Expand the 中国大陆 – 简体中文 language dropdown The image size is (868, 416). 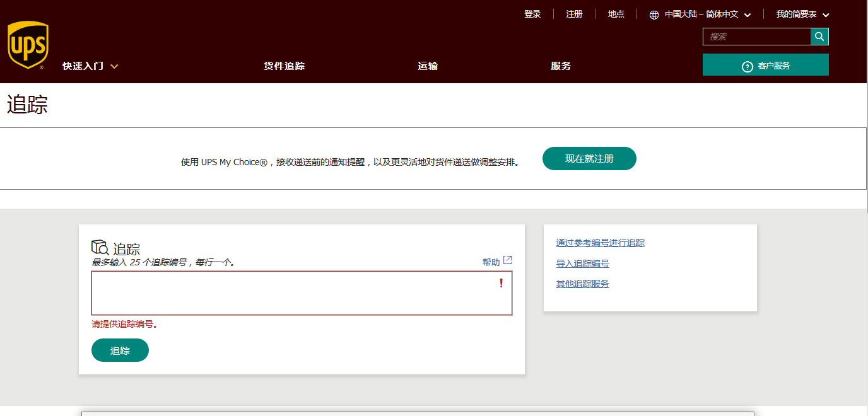748,14
